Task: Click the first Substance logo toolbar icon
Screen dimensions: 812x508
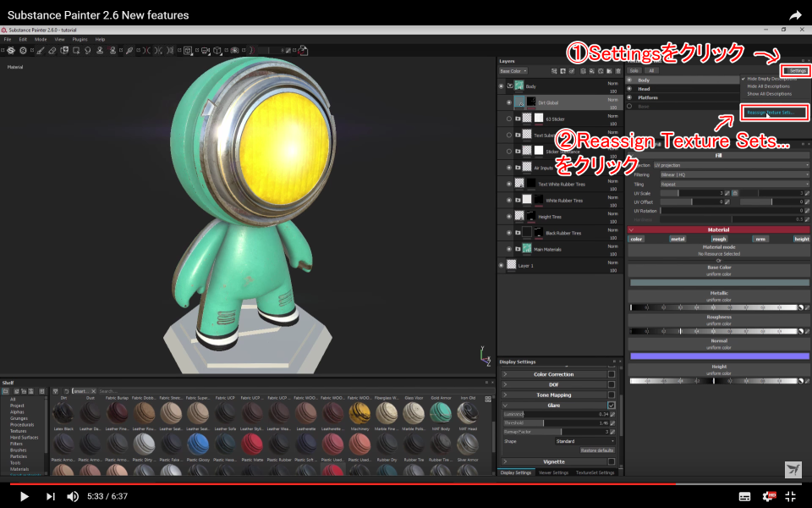Action: (x=11, y=50)
